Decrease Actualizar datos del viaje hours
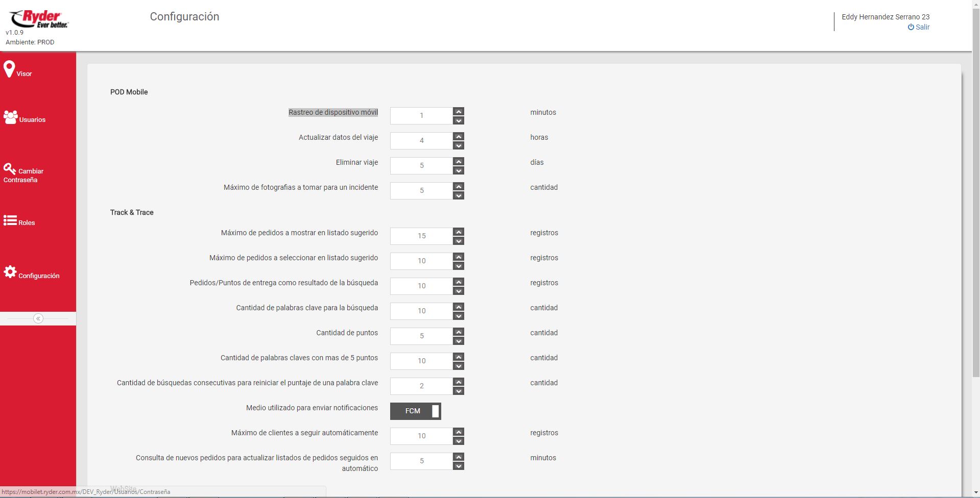Screen dimensions: 980x498 point(459,146)
